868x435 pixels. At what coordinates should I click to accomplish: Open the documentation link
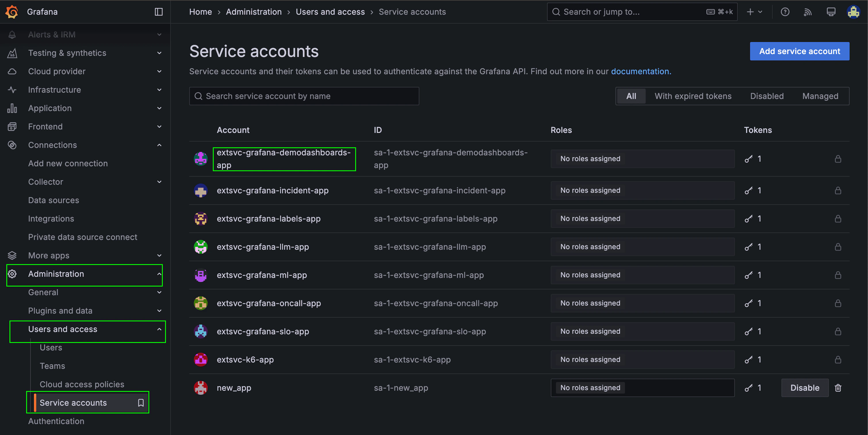(641, 71)
